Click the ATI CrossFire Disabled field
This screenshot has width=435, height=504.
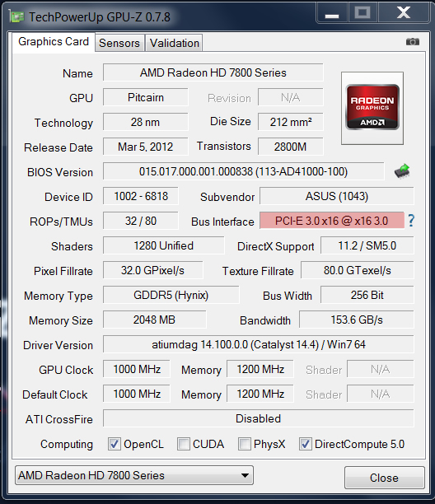pyautogui.click(x=259, y=418)
